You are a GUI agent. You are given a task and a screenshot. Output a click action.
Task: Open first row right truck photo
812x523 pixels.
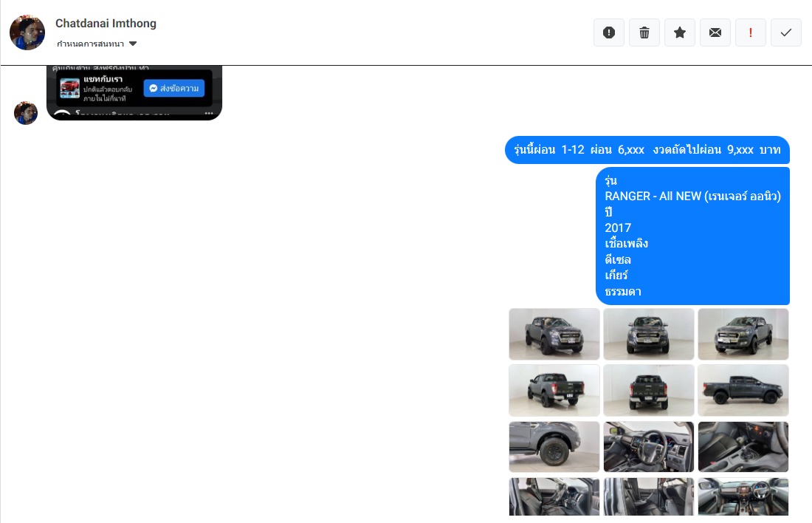[x=743, y=335]
